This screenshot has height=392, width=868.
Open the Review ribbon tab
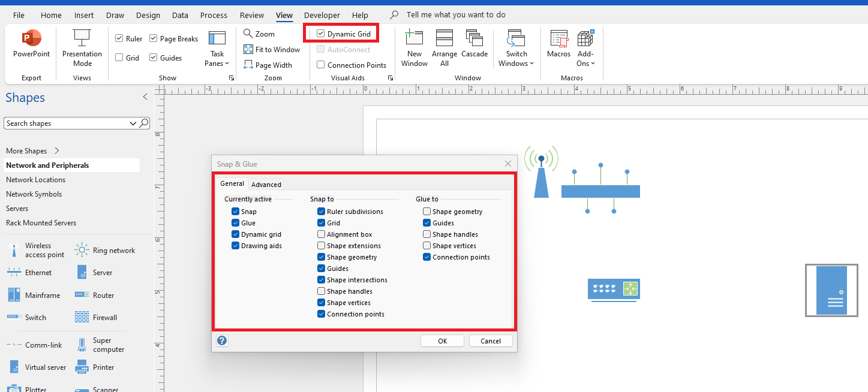click(x=252, y=15)
